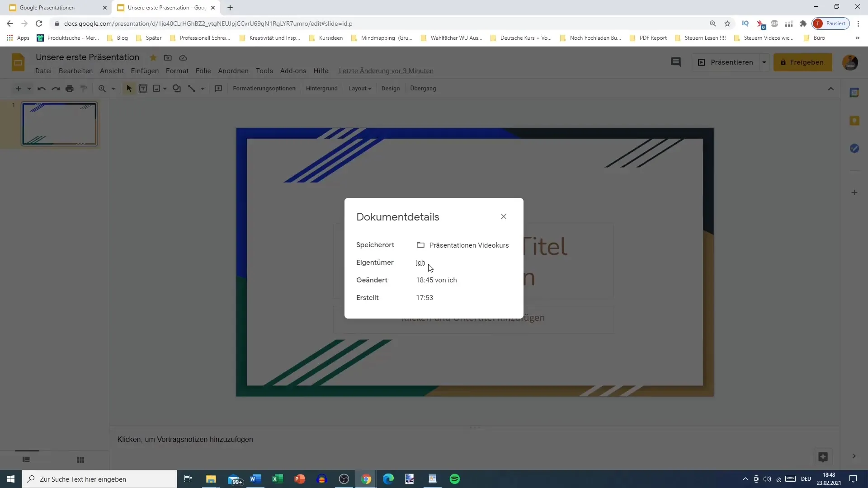Click the speaker notes field
This screenshot has width=868, height=488.
tap(474, 439)
